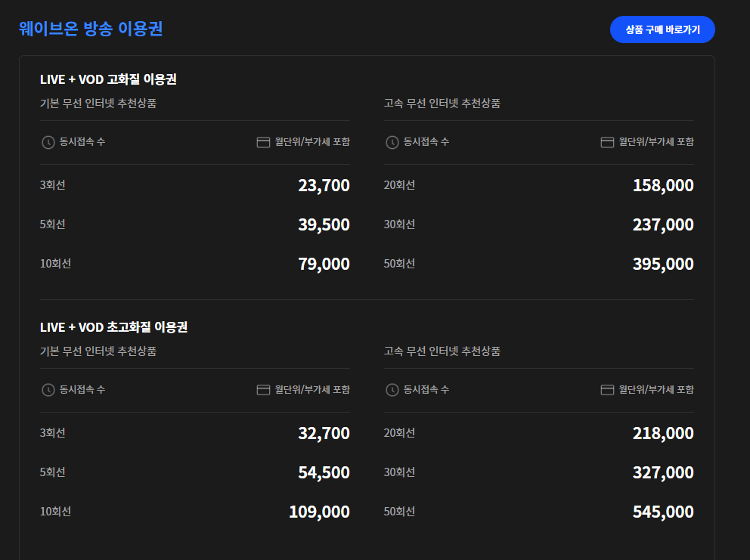Screen dimensions: 750x560
Task: Click the 상품 구매 바로가기 button
Action: tap(662, 29)
